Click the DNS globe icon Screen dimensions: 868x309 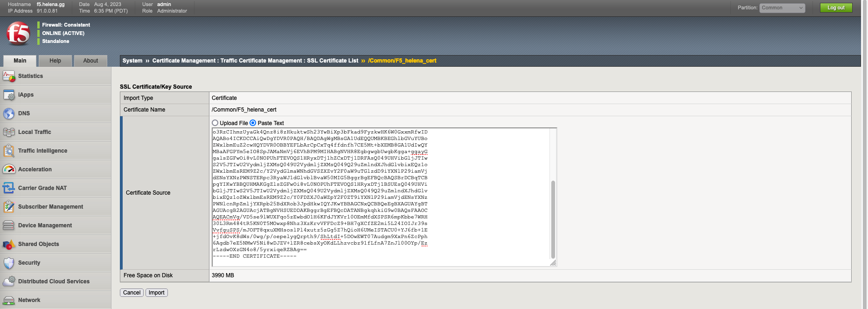coord(9,113)
